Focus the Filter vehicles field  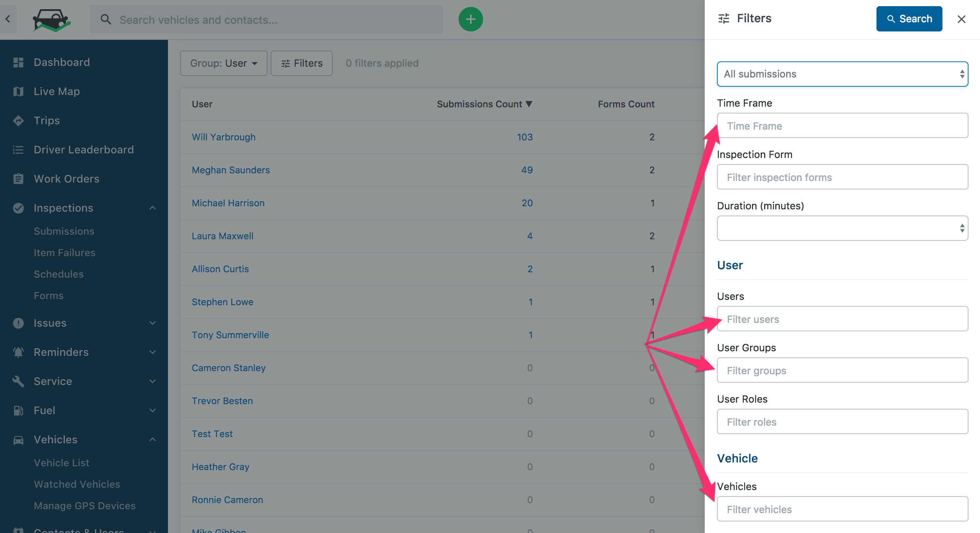tap(842, 509)
